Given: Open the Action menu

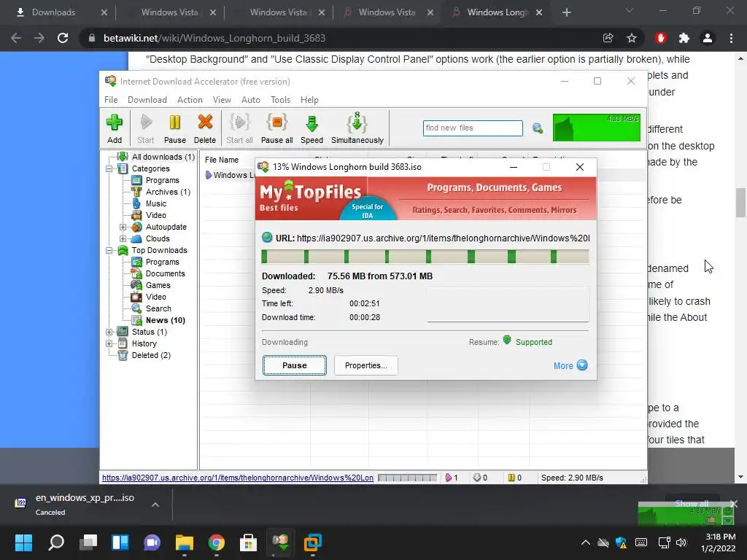Looking at the screenshot, I should pos(190,99).
